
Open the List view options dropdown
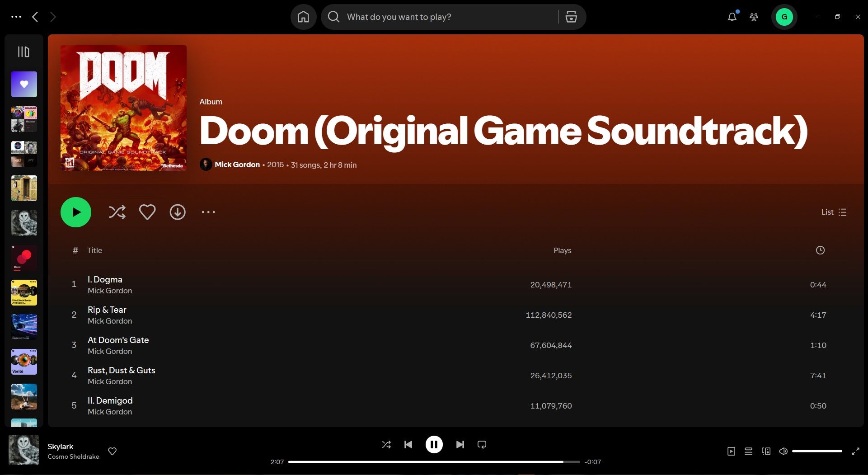[834, 212]
